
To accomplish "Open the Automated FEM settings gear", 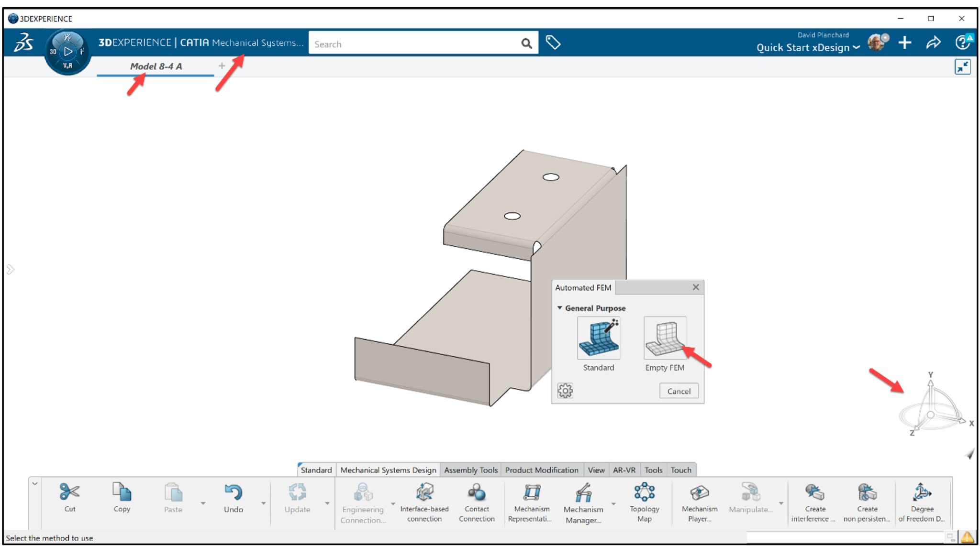I will coord(566,390).
